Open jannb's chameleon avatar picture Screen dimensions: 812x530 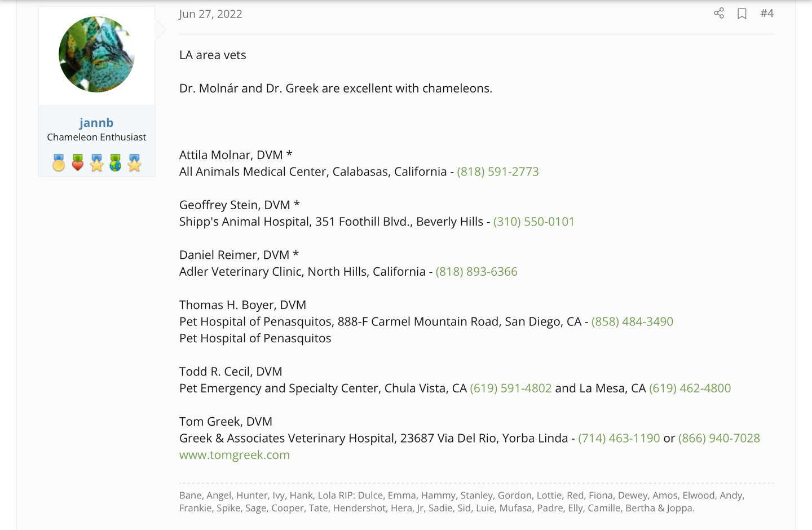(96, 54)
